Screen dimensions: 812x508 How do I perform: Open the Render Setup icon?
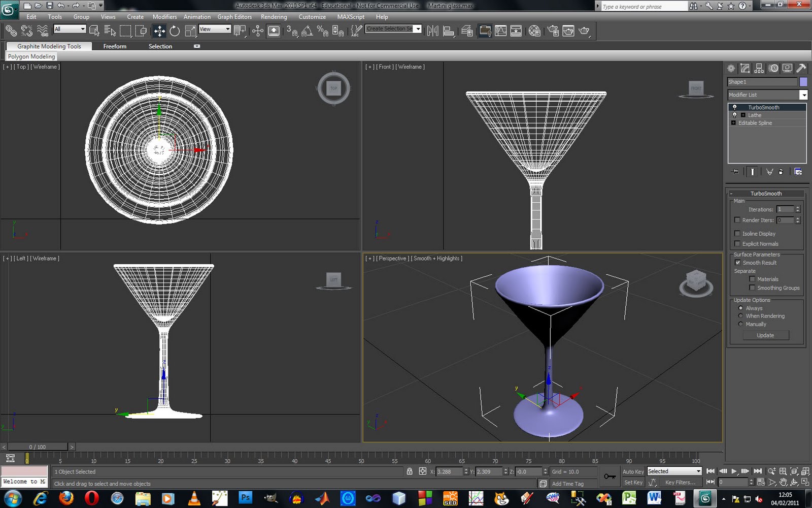click(x=553, y=30)
